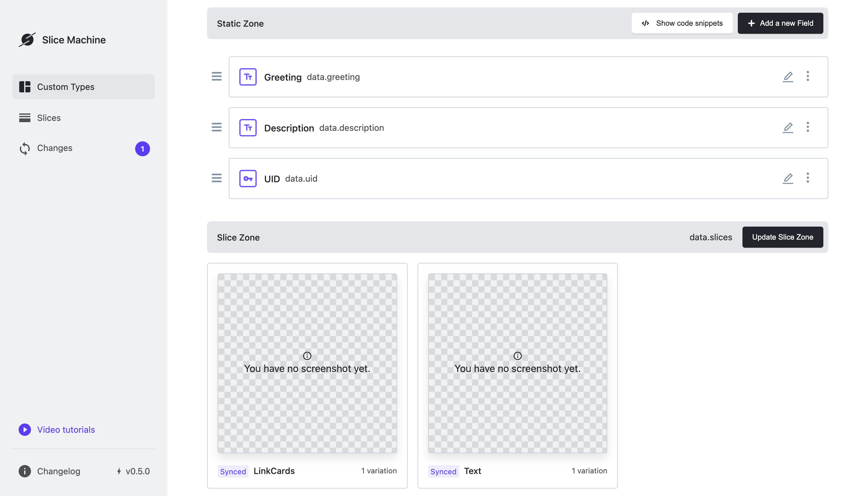This screenshot has width=868, height=496.
Task: Click the Show code snippets button
Action: pos(682,23)
